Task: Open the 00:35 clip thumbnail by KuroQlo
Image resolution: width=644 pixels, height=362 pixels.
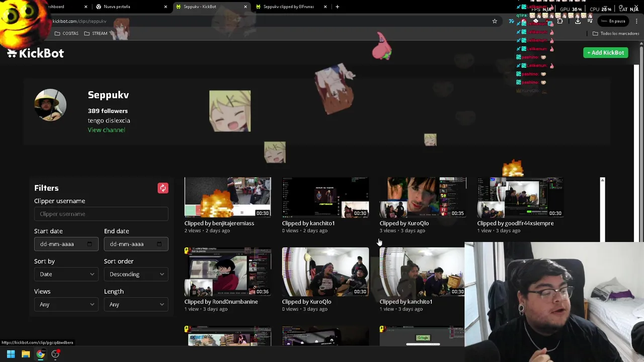Action: (423, 197)
